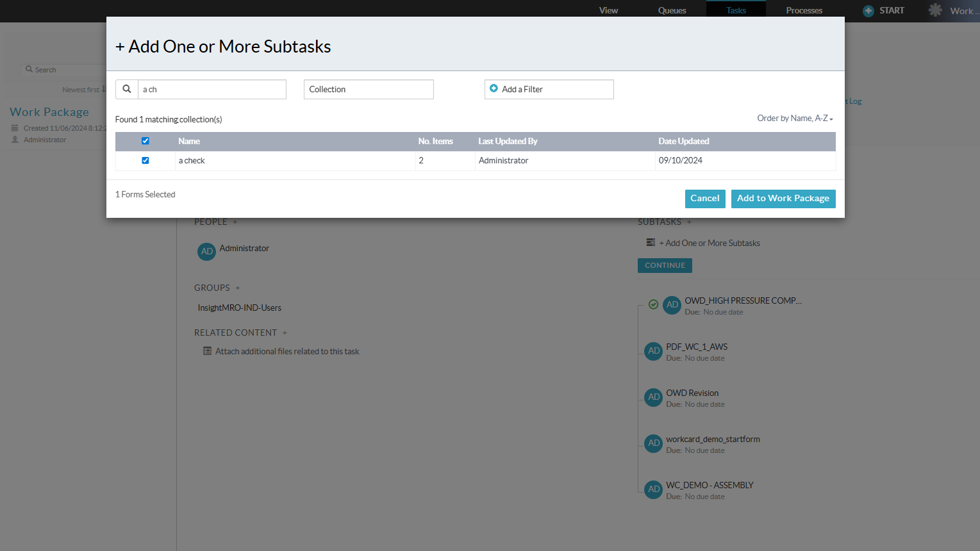Click the AD avatar for PDF_WC_1_AWS
The width and height of the screenshot is (980, 551).
click(654, 350)
